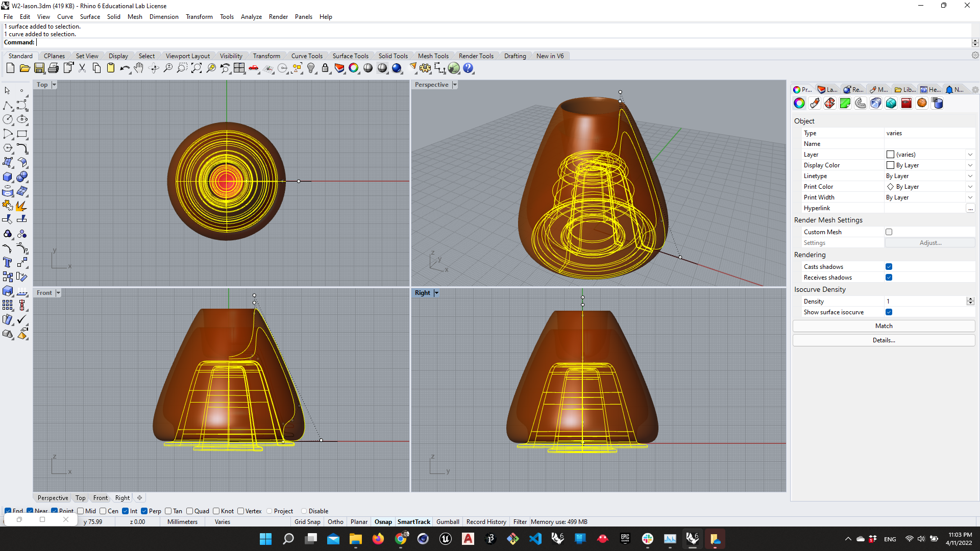The height and width of the screenshot is (551, 980).
Task: Cut selection with the scissors icon
Action: [82, 68]
